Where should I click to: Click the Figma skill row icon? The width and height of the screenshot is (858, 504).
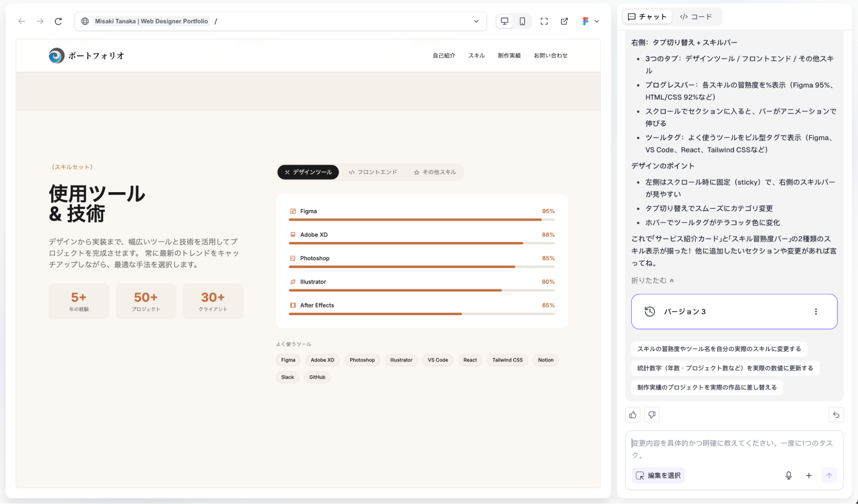coord(293,211)
